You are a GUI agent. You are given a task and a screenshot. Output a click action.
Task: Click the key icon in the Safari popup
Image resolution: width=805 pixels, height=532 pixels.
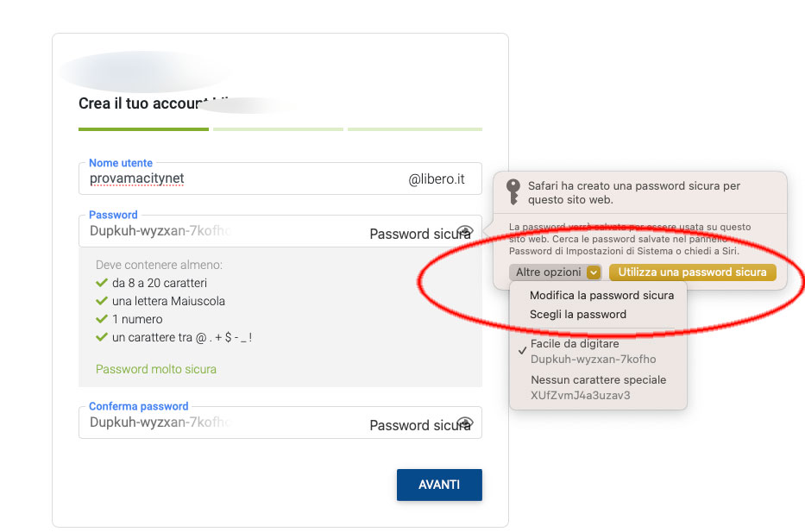pos(513,191)
